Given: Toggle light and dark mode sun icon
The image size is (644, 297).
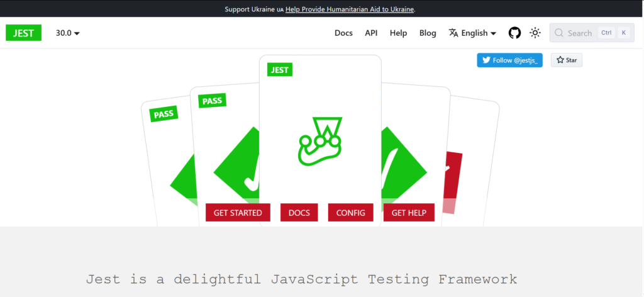Looking at the screenshot, I should tap(535, 33).
